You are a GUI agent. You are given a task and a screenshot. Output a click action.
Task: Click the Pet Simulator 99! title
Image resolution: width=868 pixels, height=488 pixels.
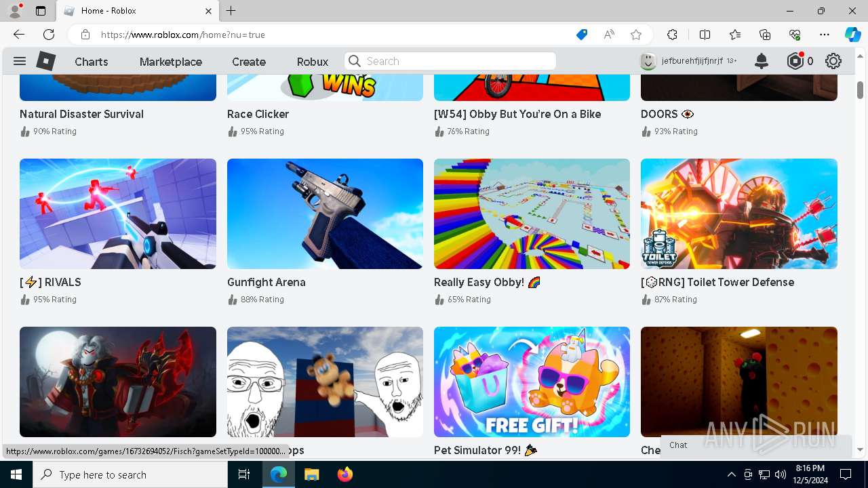point(486,450)
